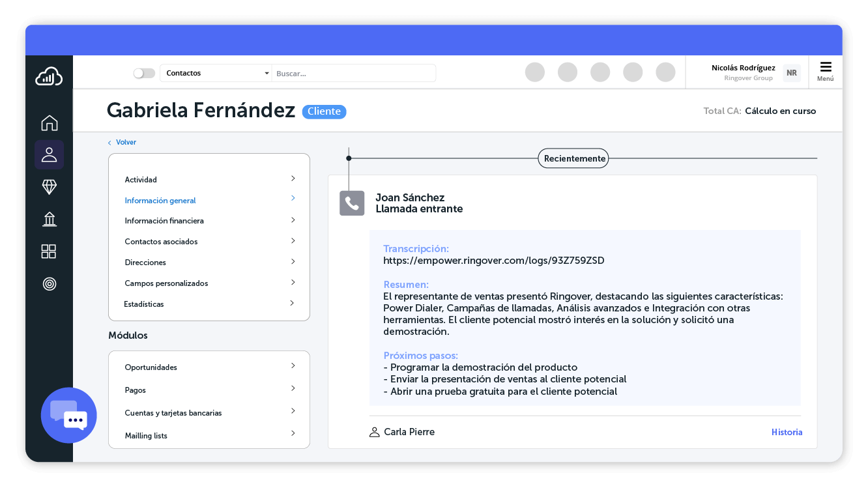Image resolution: width=868 pixels, height=486 pixels.
Task: Open the Menú hamburger button
Action: pyautogui.click(x=825, y=72)
